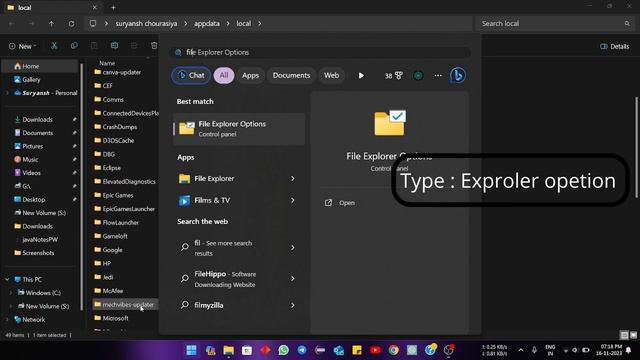Click the search magnifier in Search local box
This screenshot has height=360, width=640.
pyautogui.click(x=627, y=24)
